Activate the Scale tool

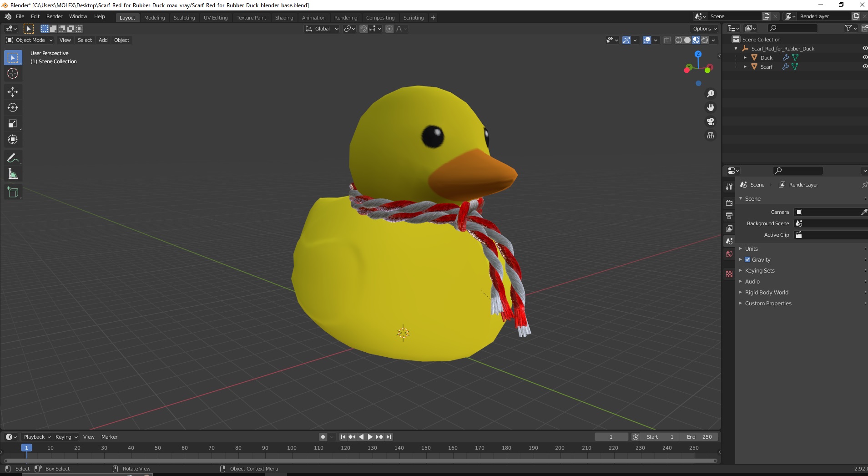pos(13,124)
